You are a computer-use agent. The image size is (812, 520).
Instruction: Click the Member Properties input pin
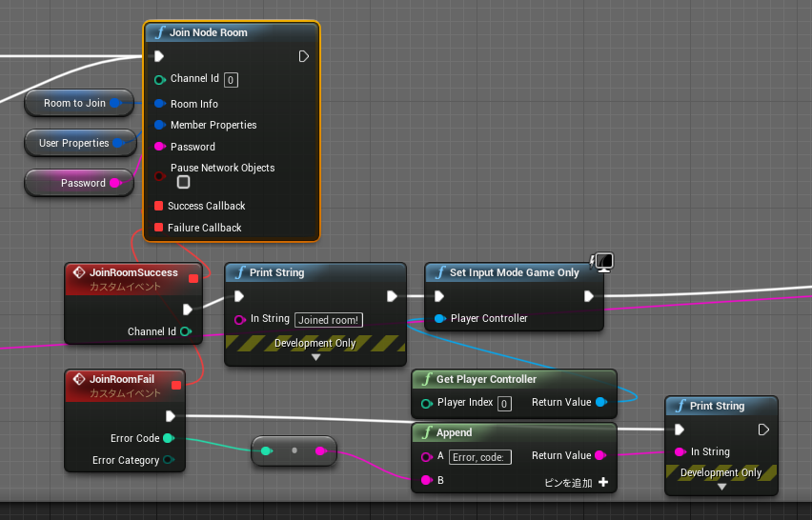(x=159, y=125)
